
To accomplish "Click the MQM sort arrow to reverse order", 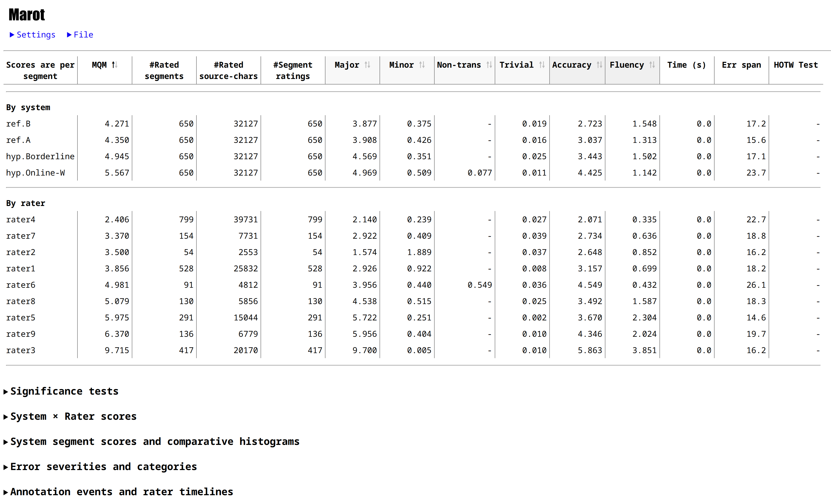I will click(114, 65).
